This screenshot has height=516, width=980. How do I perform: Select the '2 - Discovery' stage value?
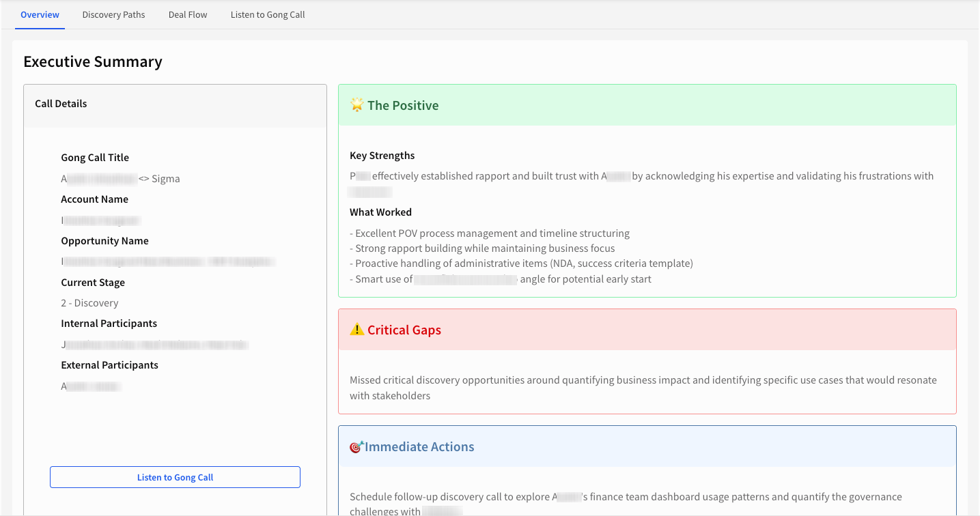tap(89, 303)
